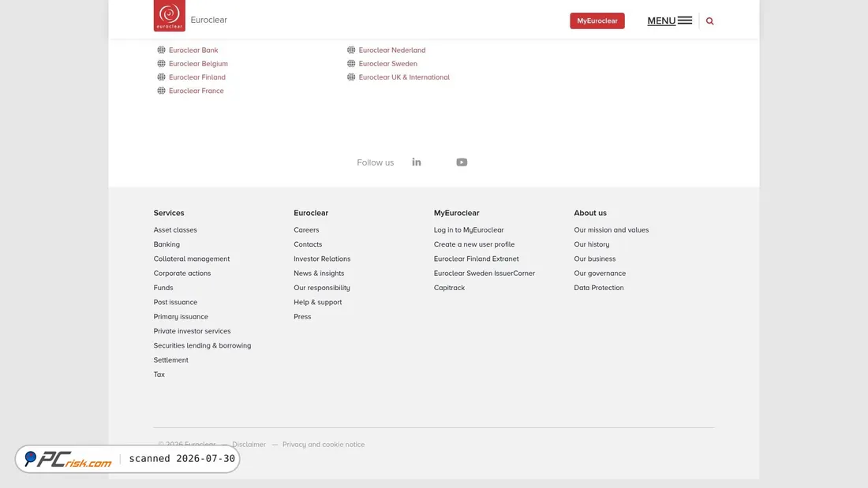Open Our business link
Screen dimensions: 868x488
tap(594, 259)
